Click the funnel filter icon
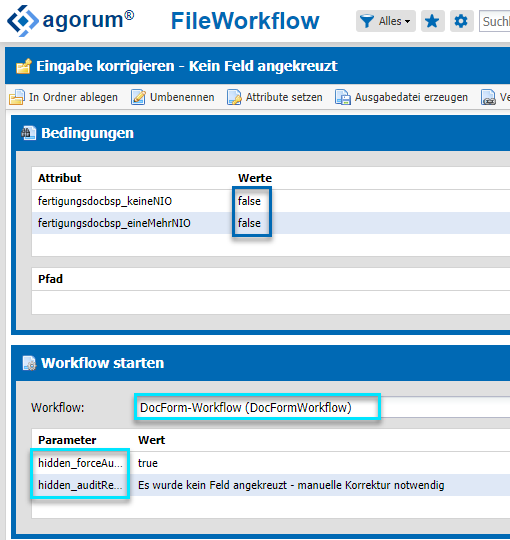 (x=367, y=21)
